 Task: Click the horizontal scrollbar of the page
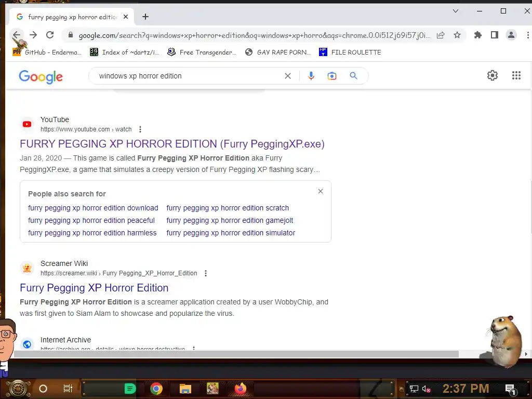[x=236, y=354]
